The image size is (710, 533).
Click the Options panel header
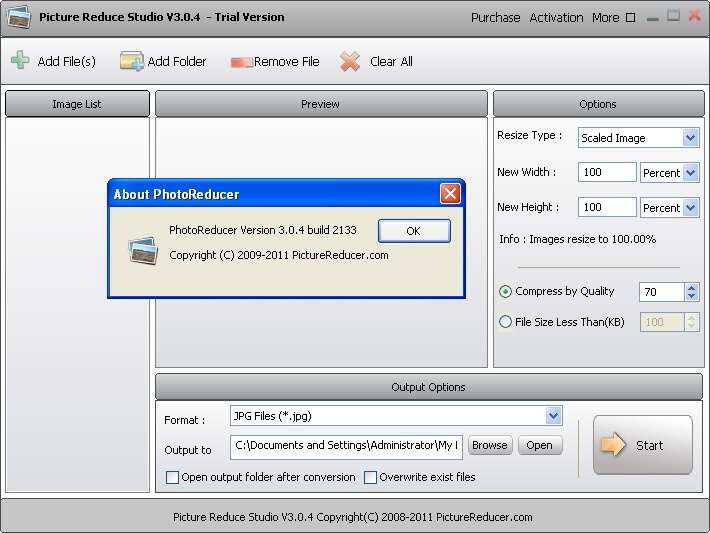point(598,104)
